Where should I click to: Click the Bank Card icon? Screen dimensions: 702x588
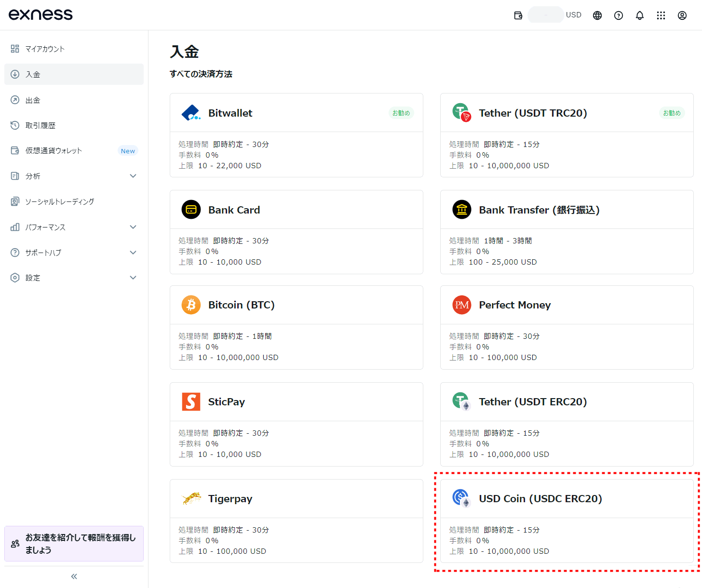pyautogui.click(x=191, y=210)
